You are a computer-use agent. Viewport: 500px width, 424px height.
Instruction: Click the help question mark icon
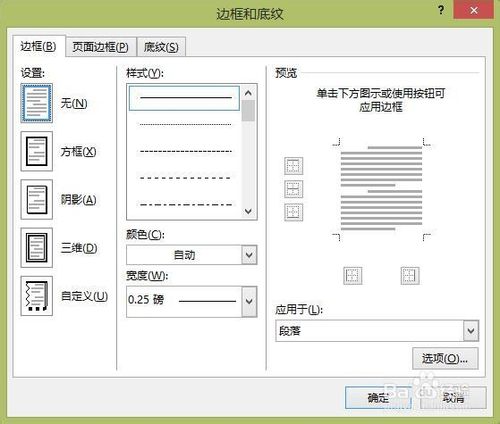(441, 10)
